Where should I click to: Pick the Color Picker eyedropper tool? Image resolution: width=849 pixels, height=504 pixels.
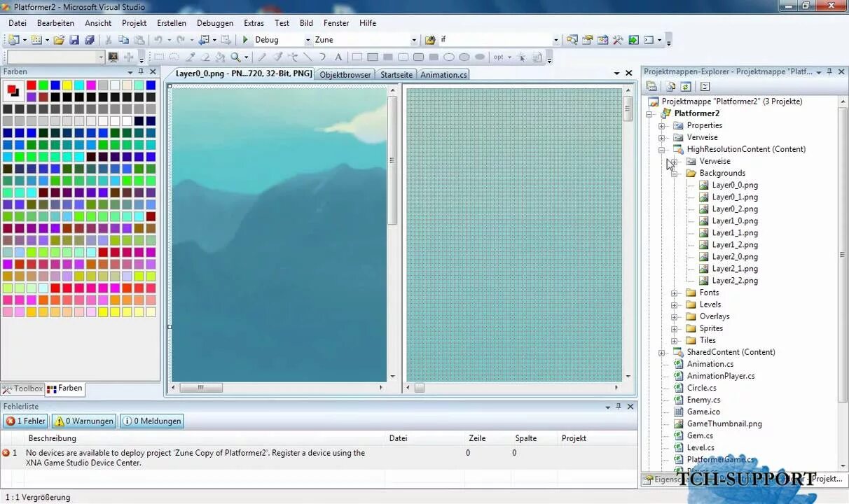tap(190, 57)
